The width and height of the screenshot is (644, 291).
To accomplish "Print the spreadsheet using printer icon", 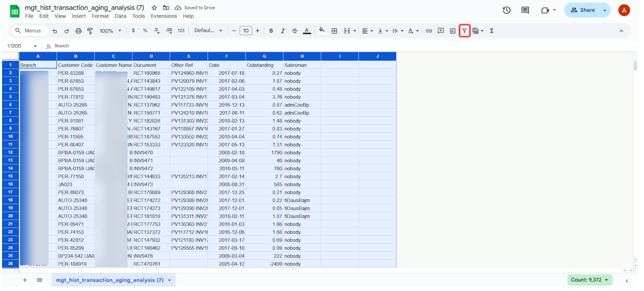I will [78, 31].
